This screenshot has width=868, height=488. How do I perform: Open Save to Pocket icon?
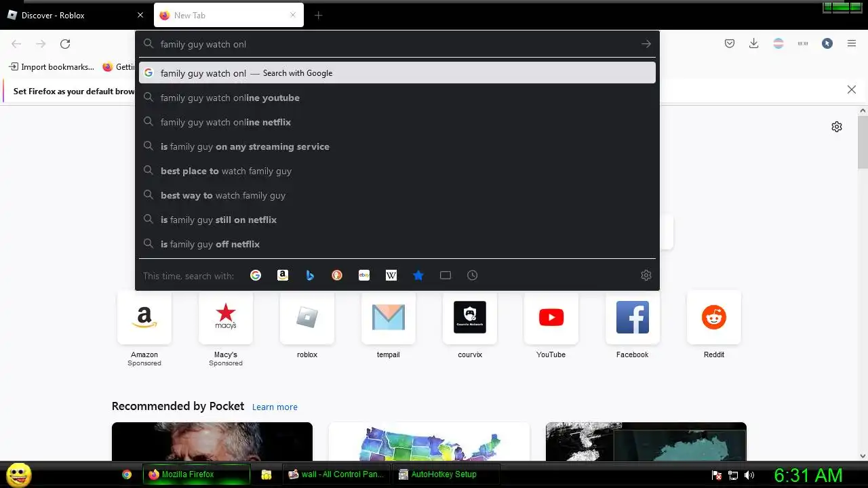[x=730, y=43]
